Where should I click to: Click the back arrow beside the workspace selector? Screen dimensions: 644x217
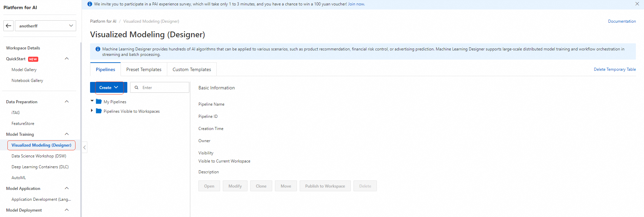tap(8, 26)
